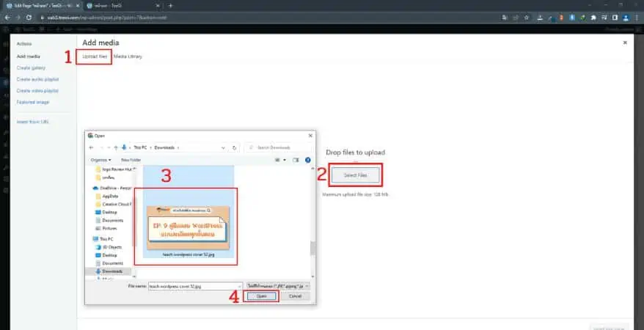Open the file type filter dropdown
This screenshot has height=330, width=644.
coord(278,286)
